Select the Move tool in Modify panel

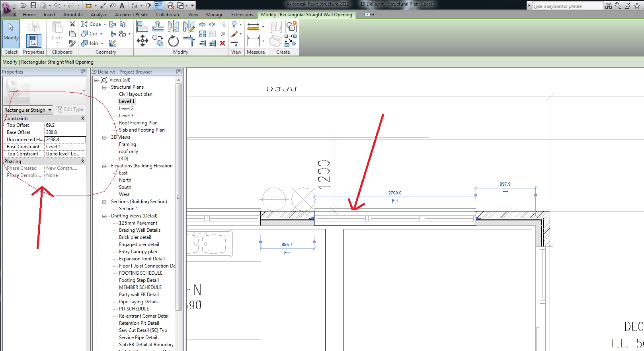pyautogui.click(x=142, y=41)
